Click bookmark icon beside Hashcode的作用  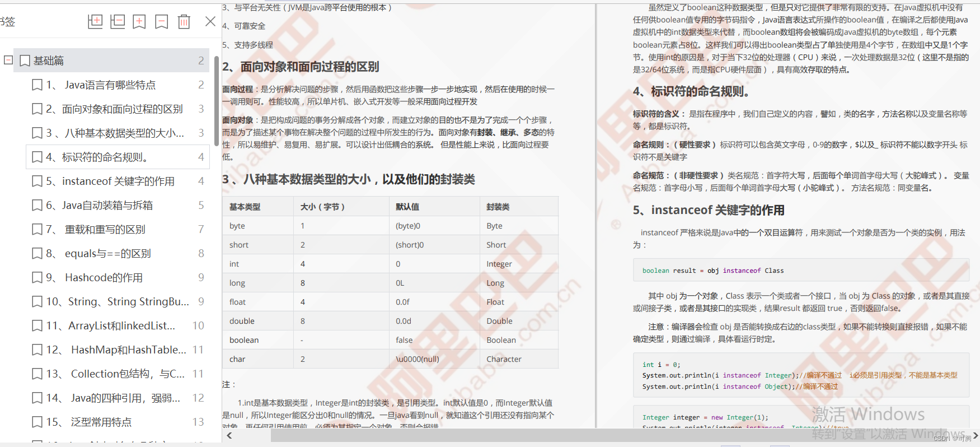click(37, 277)
